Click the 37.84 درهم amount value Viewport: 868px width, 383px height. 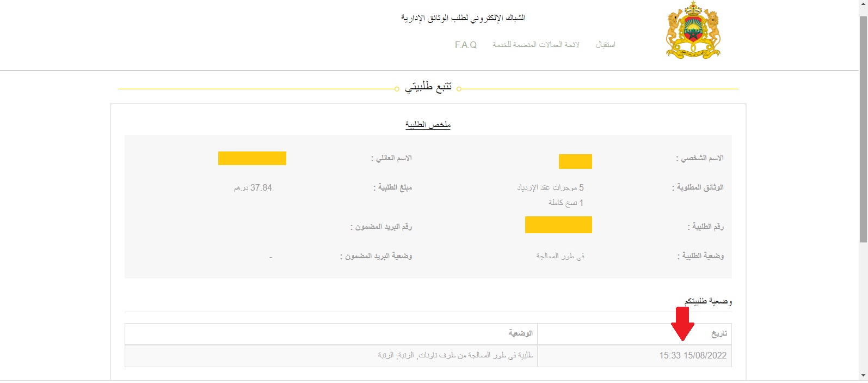tap(253, 188)
